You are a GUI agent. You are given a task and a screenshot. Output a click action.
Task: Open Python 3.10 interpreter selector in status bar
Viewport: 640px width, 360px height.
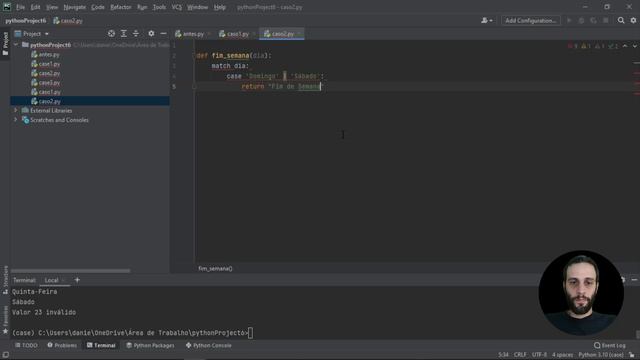pyautogui.click(x=601, y=355)
